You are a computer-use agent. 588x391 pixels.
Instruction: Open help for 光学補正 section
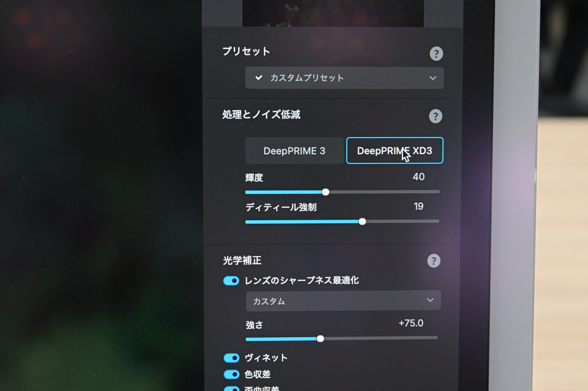tap(433, 261)
